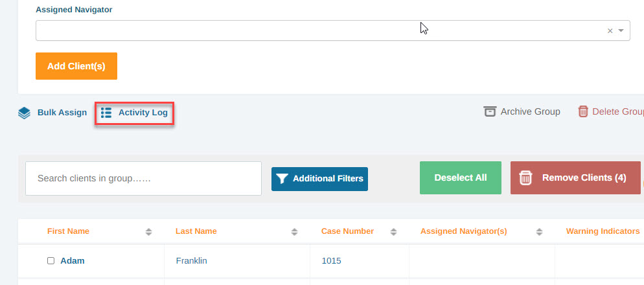Clear Assigned Navigator with the x icon

[610, 31]
